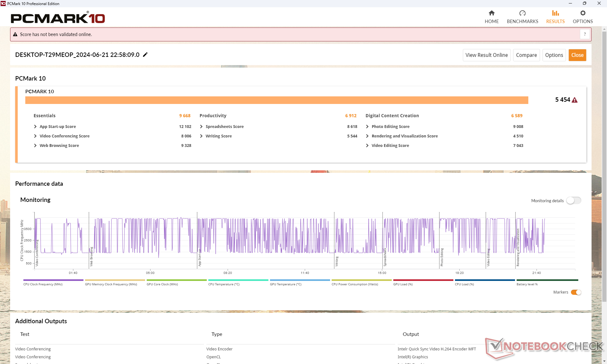Open Benchmarks gauge icon
Image resolution: width=607 pixels, height=364 pixels.
522,13
